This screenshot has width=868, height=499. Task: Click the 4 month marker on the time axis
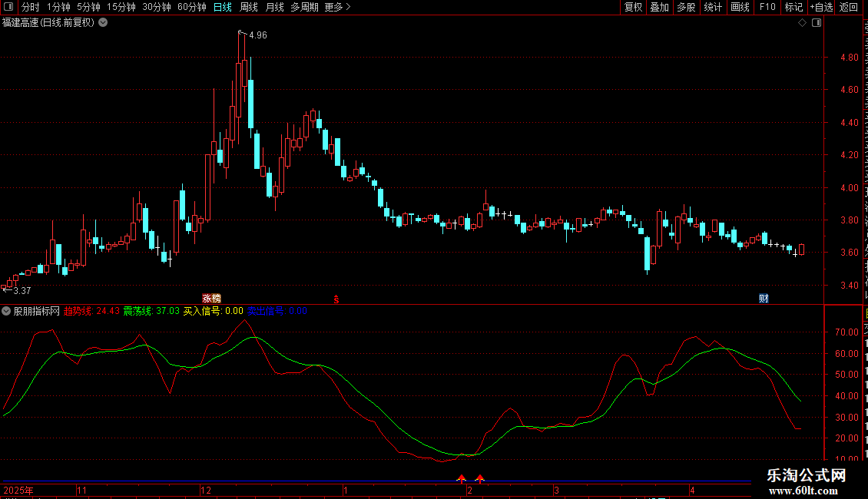693,490
